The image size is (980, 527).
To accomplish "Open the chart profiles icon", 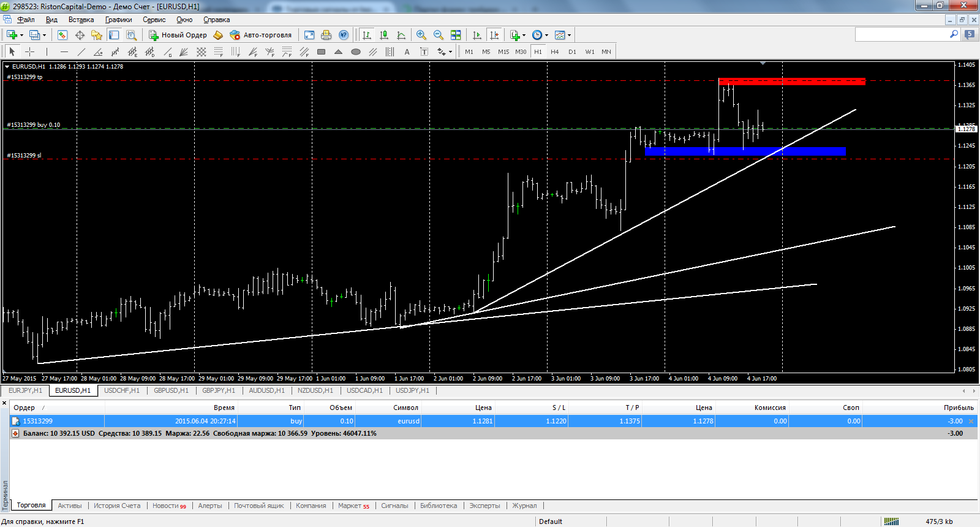I will (35, 35).
